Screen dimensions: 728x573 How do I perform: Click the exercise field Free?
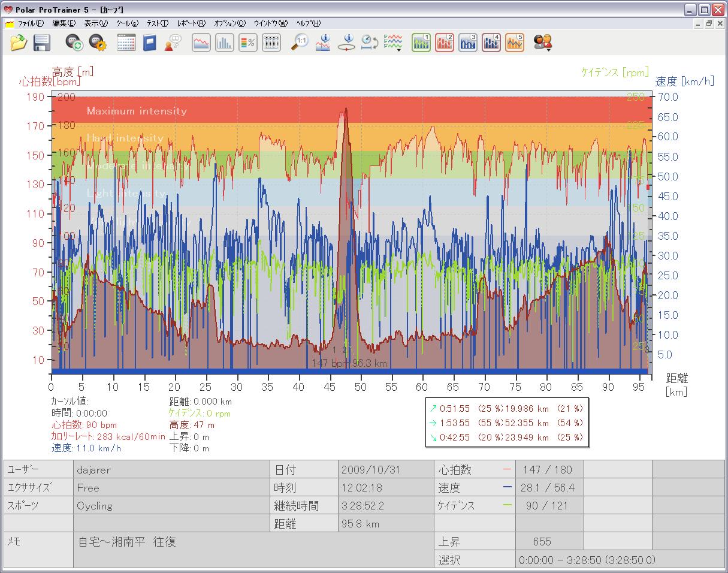tap(172, 488)
